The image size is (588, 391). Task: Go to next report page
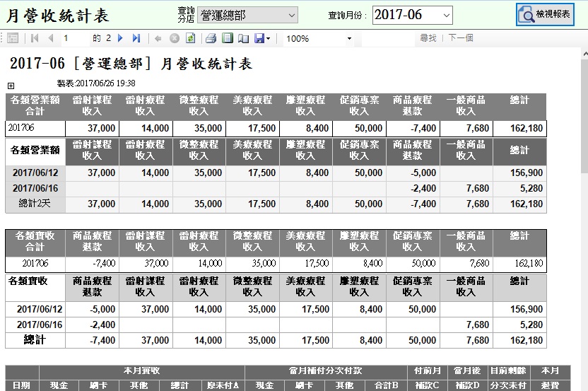(121, 38)
